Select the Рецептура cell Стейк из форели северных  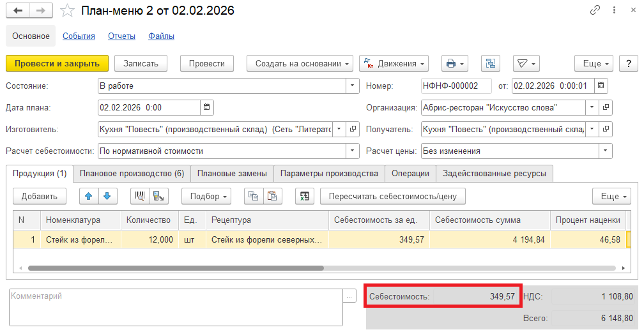tap(267, 239)
